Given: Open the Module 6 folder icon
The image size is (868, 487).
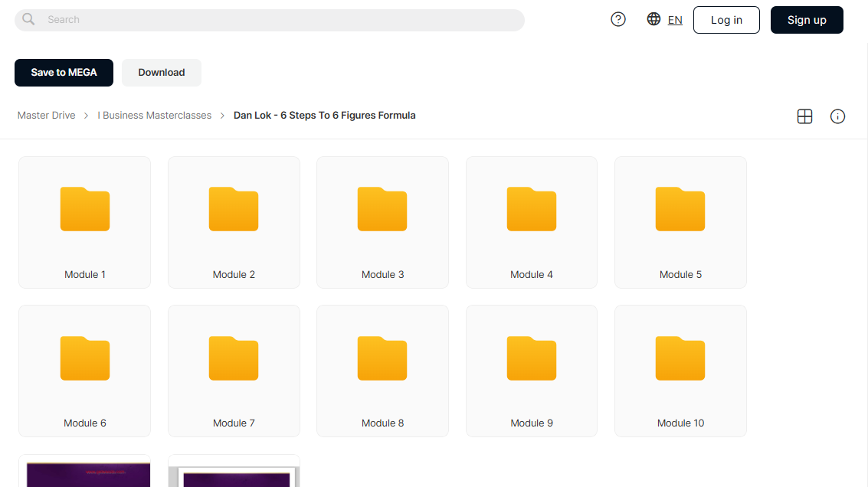Looking at the screenshot, I should coord(85,358).
